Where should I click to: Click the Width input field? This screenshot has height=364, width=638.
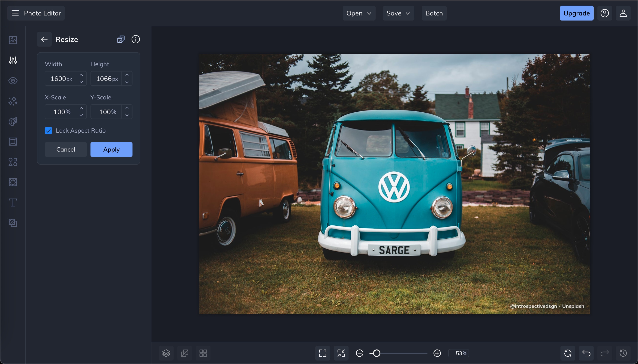click(x=60, y=78)
